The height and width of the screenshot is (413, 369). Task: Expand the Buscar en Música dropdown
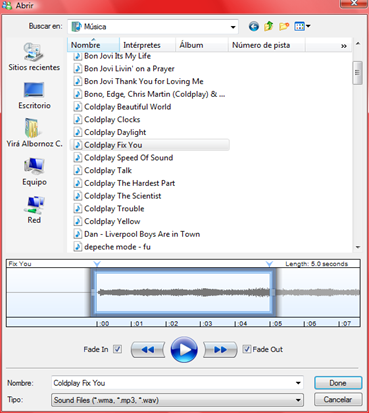233,27
